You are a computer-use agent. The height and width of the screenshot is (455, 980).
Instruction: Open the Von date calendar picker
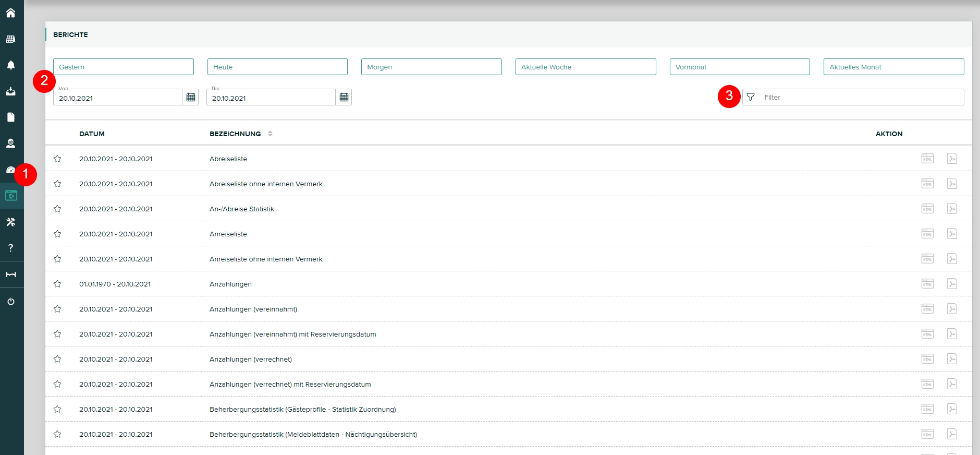[191, 98]
